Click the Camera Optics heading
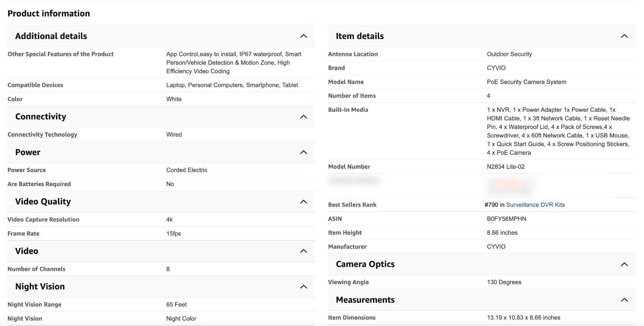Screen dimensions: 644x326 365,264
